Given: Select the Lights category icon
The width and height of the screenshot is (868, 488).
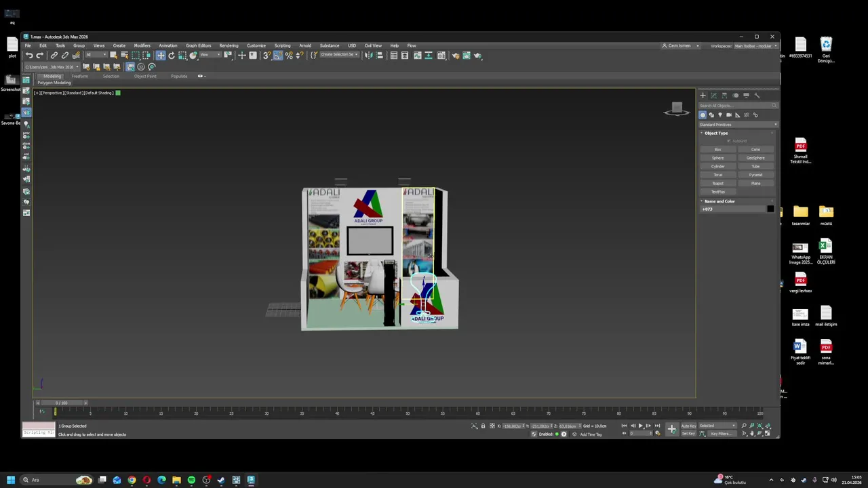Looking at the screenshot, I should tap(720, 115).
